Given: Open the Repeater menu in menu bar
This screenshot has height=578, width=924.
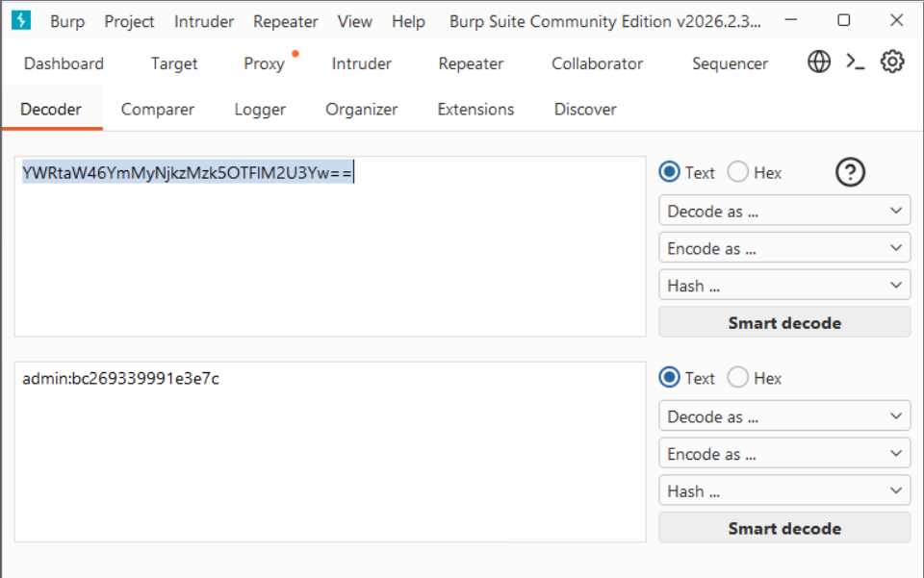Looking at the screenshot, I should click(285, 22).
